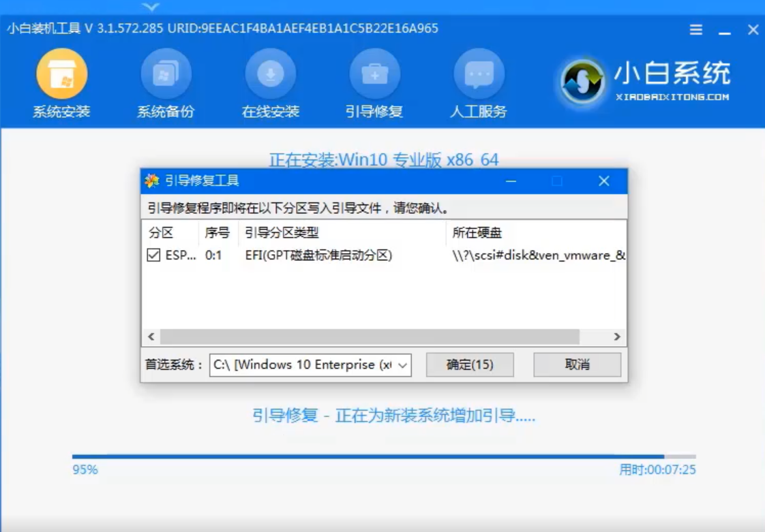Image resolution: width=765 pixels, height=532 pixels.
Task: Click the horizontal scrollbar left arrow
Action: click(x=151, y=337)
